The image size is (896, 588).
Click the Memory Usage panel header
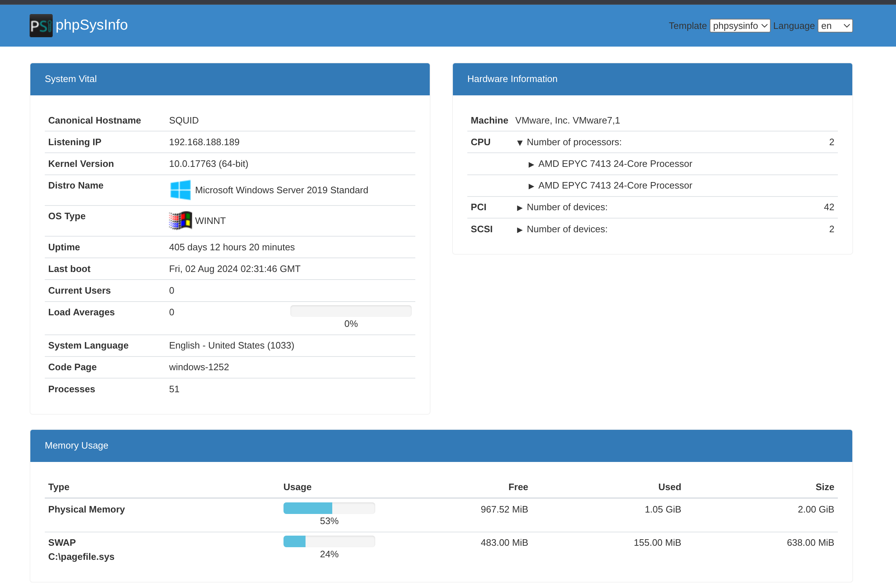pyautogui.click(x=441, y=446)
